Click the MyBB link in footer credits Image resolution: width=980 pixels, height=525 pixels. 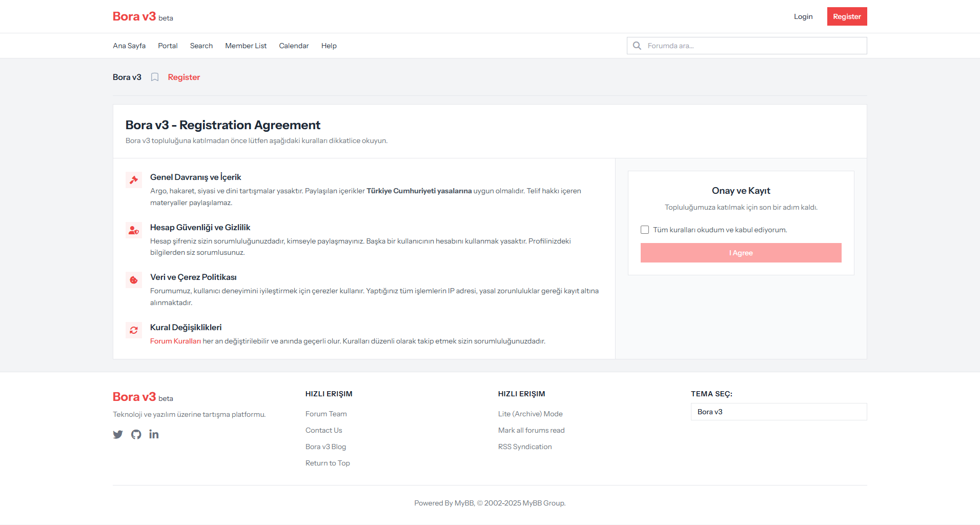(464, 503)
